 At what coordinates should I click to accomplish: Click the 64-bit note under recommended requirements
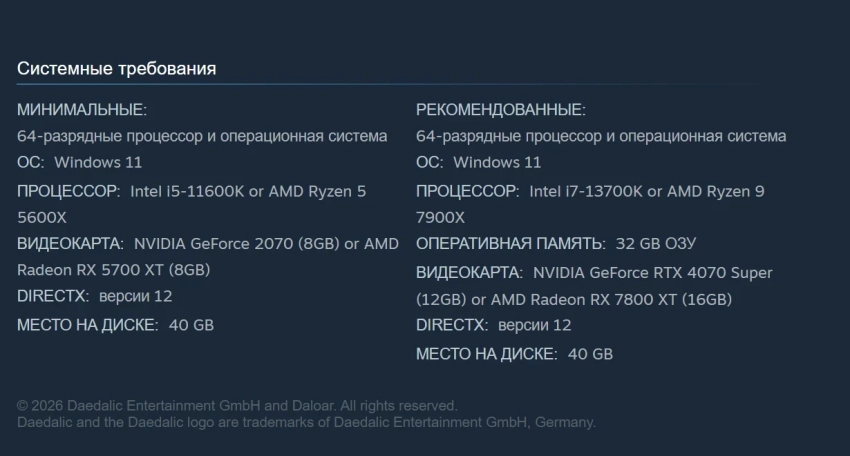(x=601, y=136)
